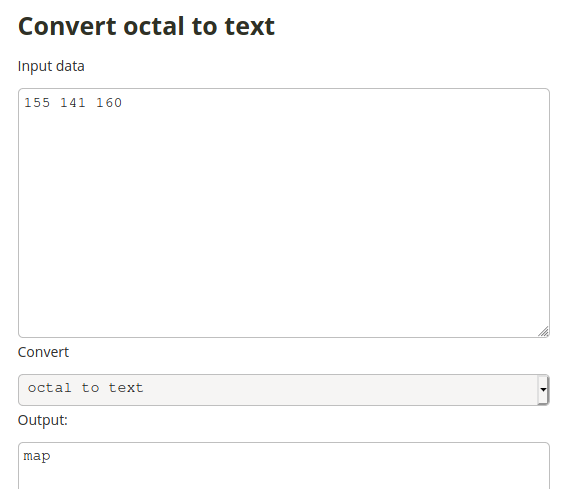This screenshot has height=489, width=573.
Task: Place cursor on "155" in input
Action: (37, 103)
